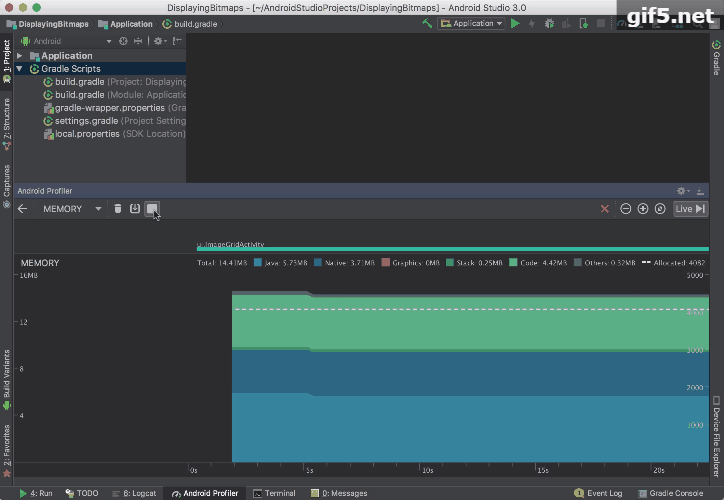Open Captures side tab

point(6,186)
